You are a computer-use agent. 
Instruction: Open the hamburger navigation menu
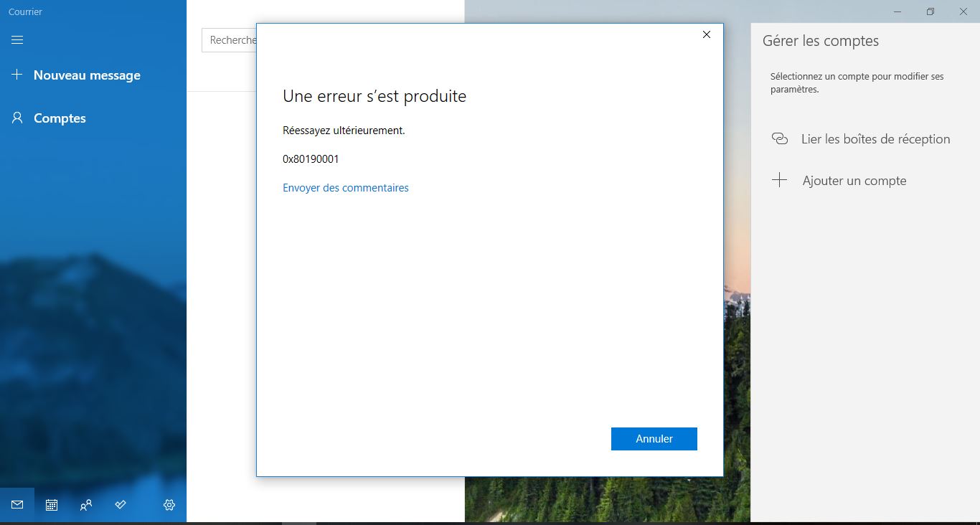(17, 40)
